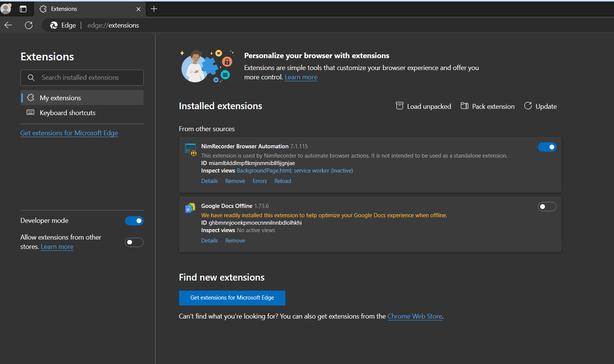Click the Google Docs Offline extension icon
The width and height of the screenshot is (614, 364).
pos(190,208)
